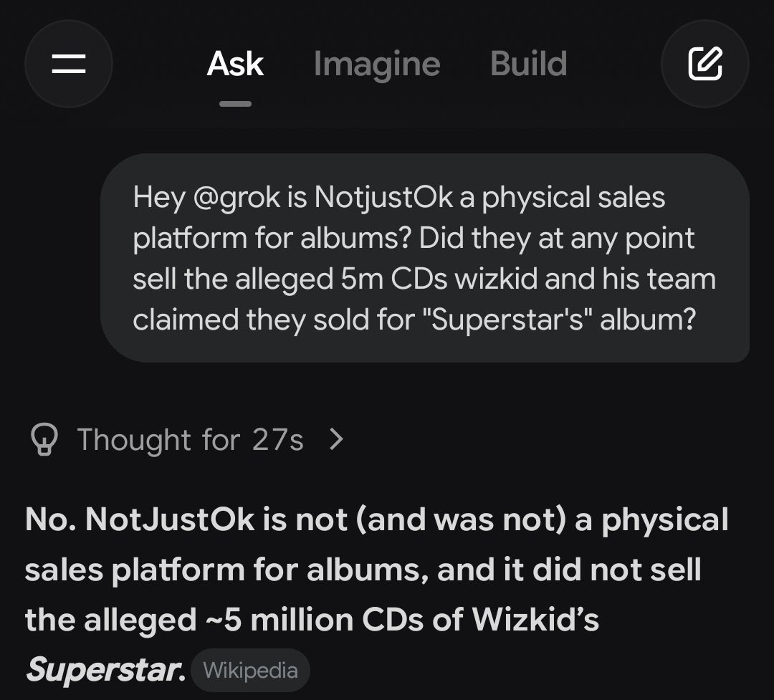This screenshot has width=774, height=700.
Task: Open the Wikipedia source citation
Action: (250, 671)
